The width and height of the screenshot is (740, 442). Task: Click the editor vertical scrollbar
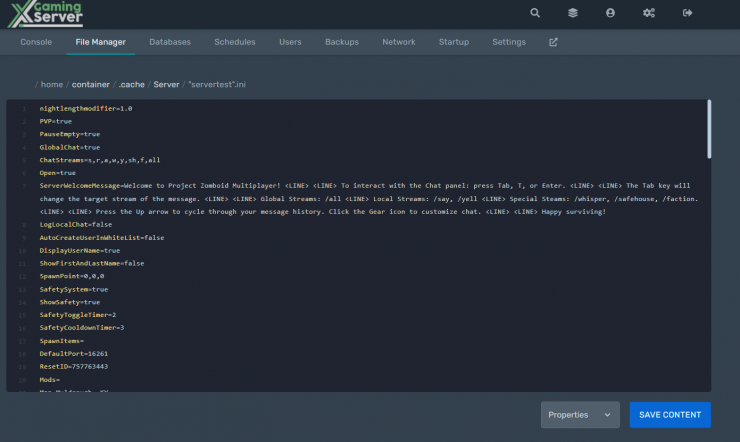point(709,128)
